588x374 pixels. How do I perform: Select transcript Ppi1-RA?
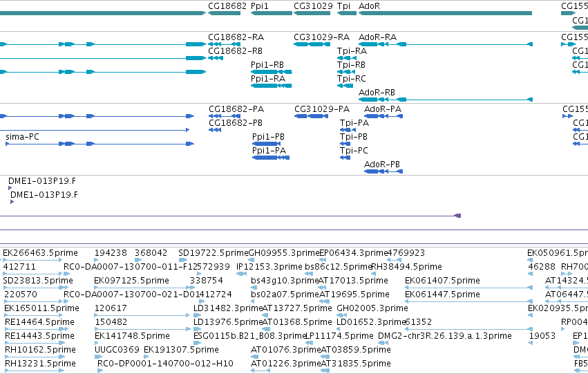click(x=272, y=86)
